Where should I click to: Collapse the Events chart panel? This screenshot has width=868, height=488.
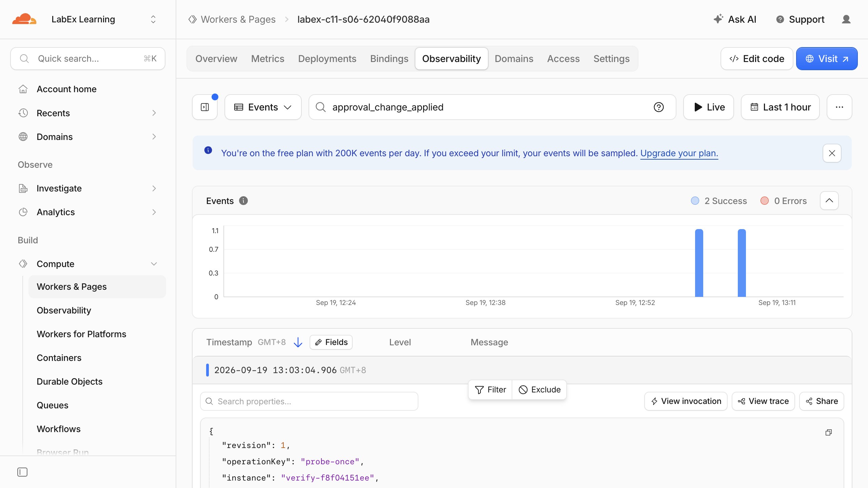[829, 201]
